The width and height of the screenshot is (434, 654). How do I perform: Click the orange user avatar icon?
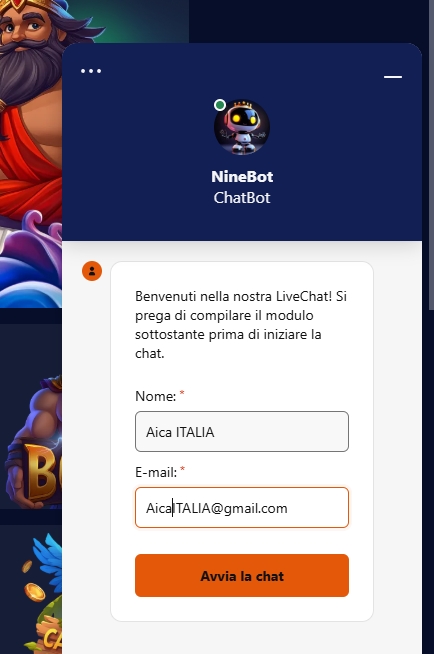(92, 271)
